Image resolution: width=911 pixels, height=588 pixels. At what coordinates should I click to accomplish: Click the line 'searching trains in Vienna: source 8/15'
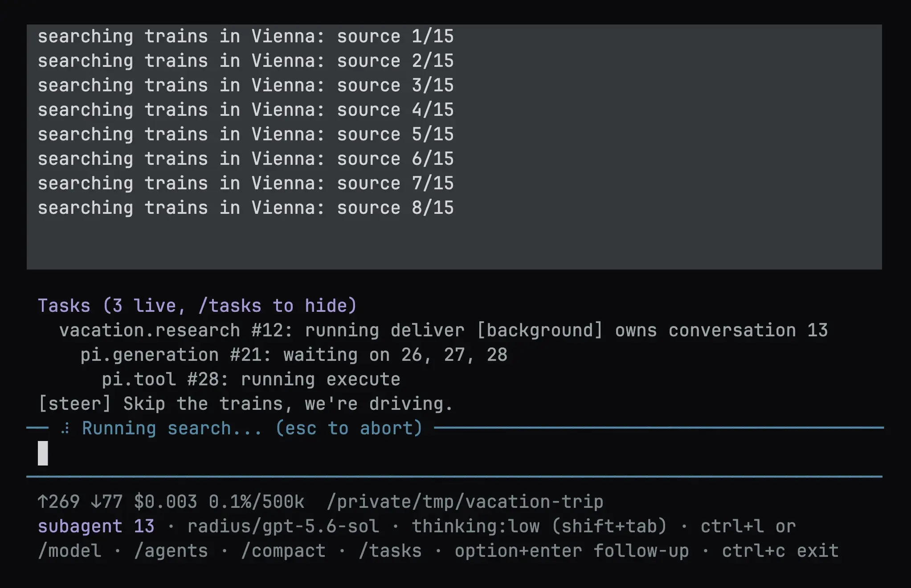tap(245, 208)
